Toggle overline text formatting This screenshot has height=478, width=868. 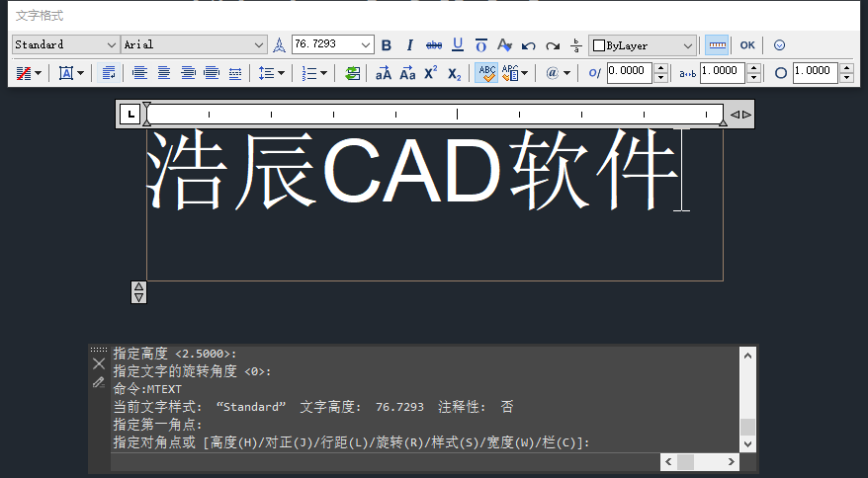coord(481,45)
